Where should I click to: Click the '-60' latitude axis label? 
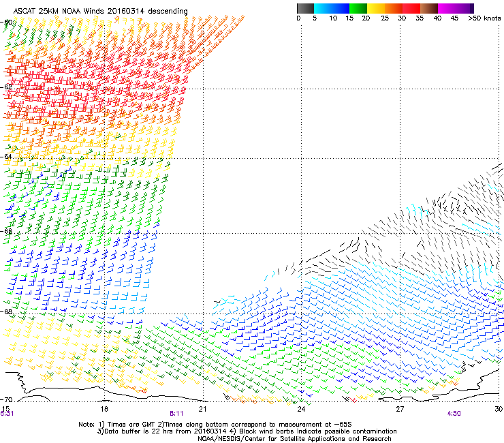coord(7,22)
